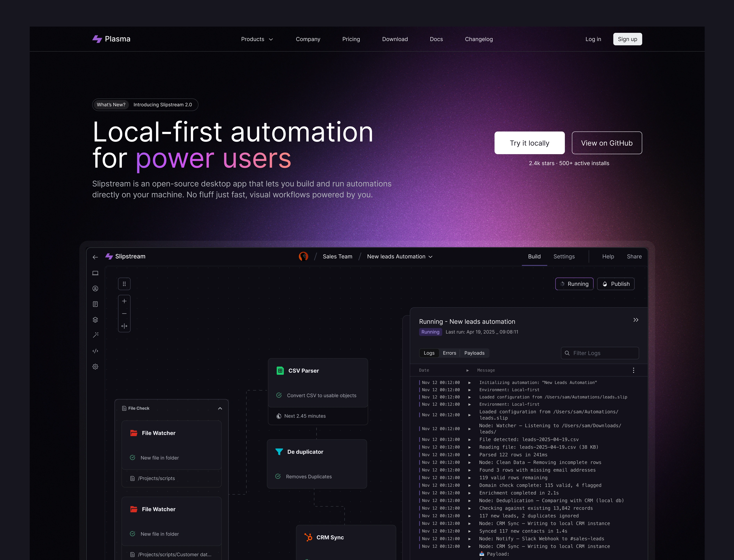Go back with the left arrow icon
The width and height of the screenshot is (734, 560).
95,257
